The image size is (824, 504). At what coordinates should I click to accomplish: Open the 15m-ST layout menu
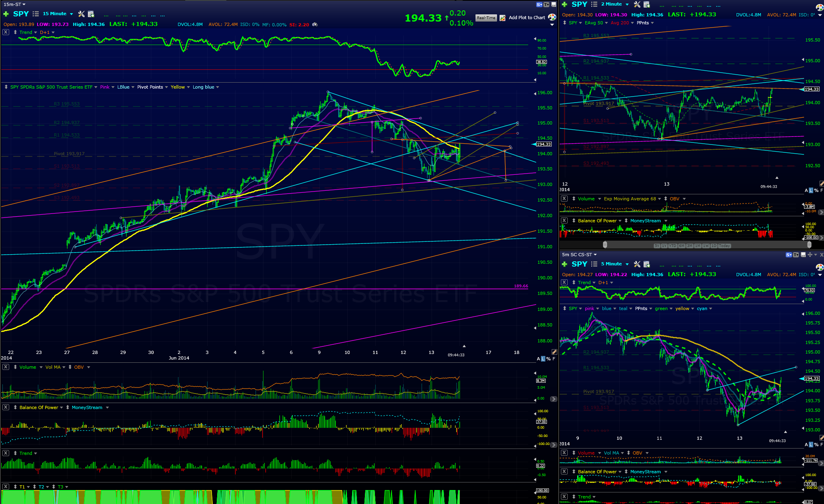click(15, 4)
